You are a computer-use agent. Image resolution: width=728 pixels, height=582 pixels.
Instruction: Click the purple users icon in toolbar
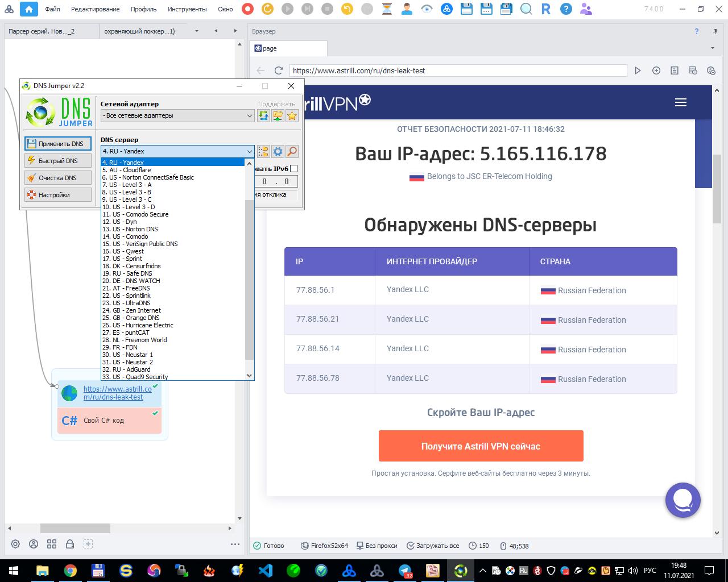coord(586,9)
